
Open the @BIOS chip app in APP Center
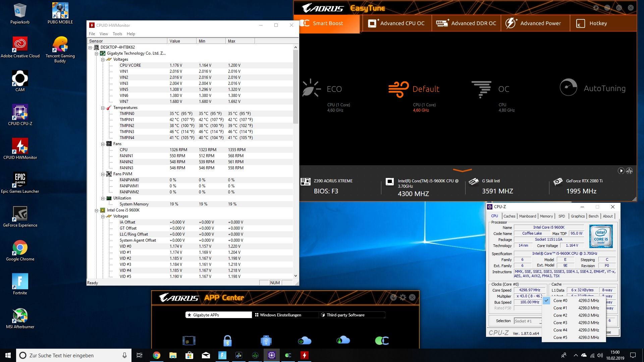(189, 341)
